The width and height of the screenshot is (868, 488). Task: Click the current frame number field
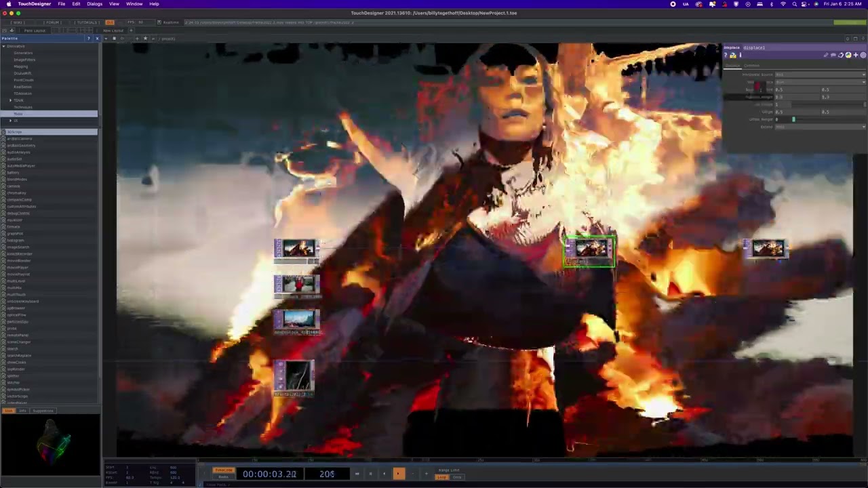pos(327,474)
